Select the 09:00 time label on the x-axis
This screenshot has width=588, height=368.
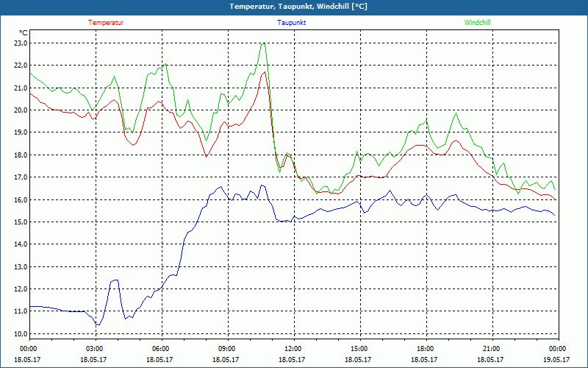click(226, 349)
